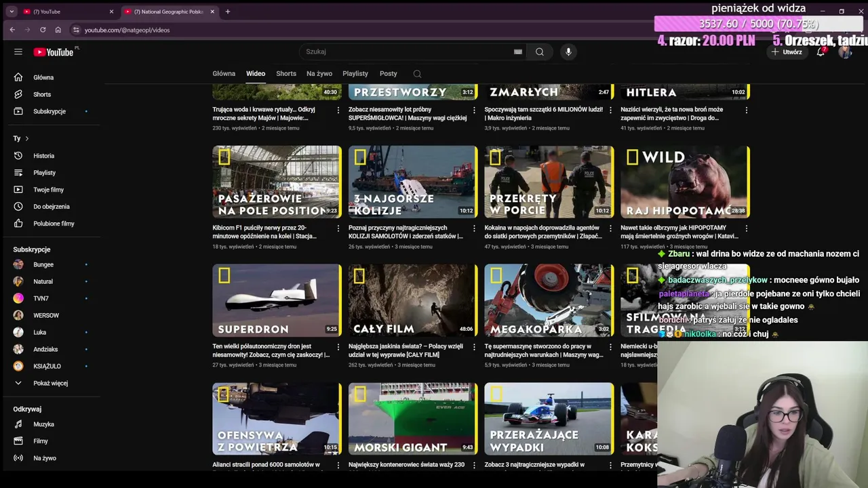The image size is (868, 488).
Task: Start voice search with the microphone icon
Action: [568, 52]
